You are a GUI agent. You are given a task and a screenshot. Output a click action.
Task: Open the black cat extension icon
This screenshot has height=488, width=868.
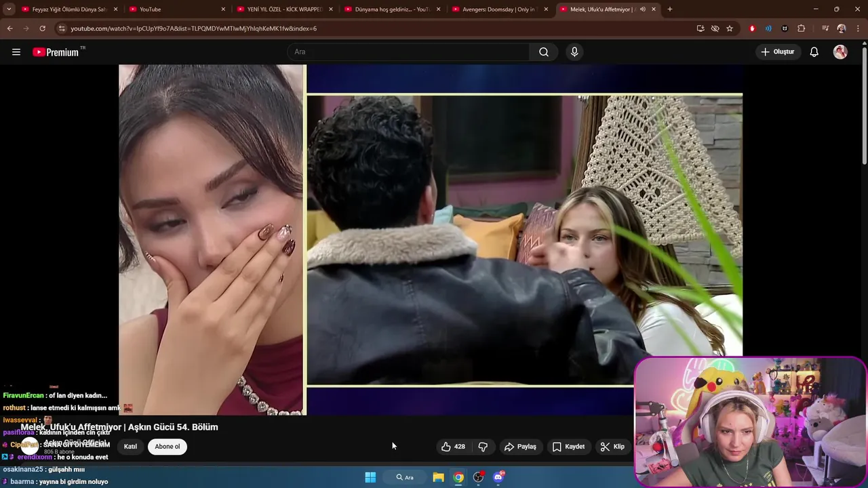[785, 28]
